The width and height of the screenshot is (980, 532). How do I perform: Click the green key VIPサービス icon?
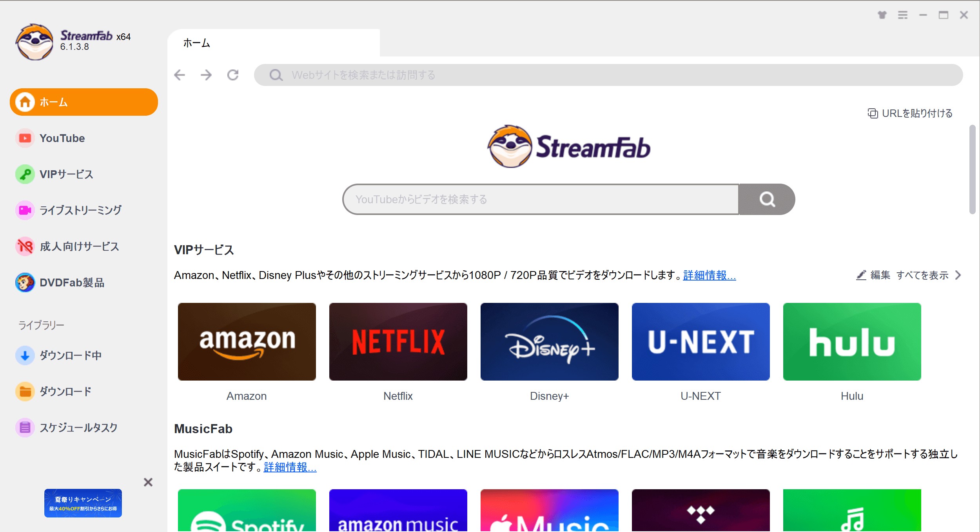25,174
